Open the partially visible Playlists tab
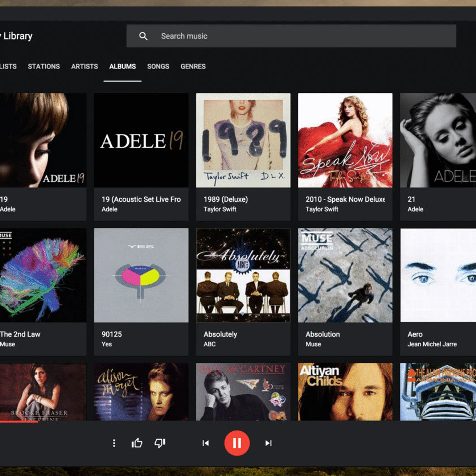This screenshot has width=476, height=476. [x=8, y=66]
